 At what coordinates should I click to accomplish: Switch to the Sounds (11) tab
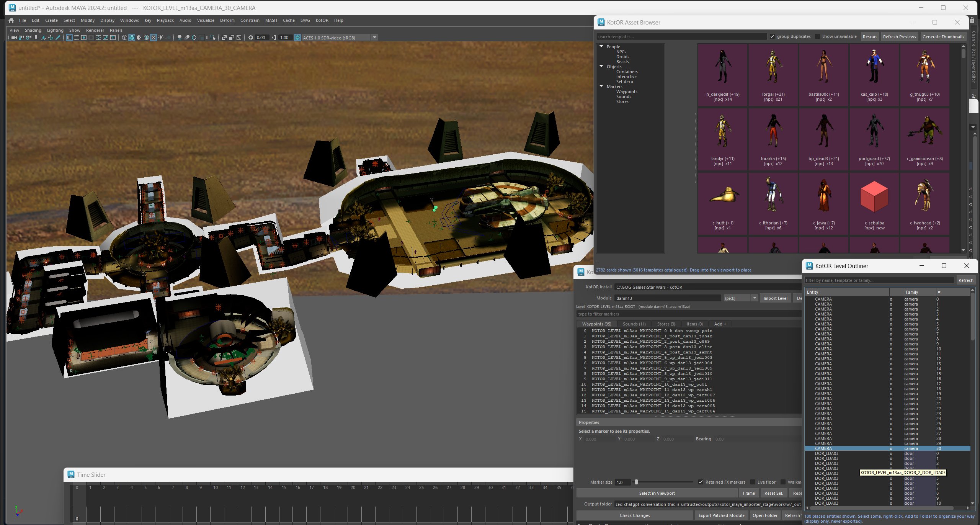pyautogui.click(x=634, y=324)
